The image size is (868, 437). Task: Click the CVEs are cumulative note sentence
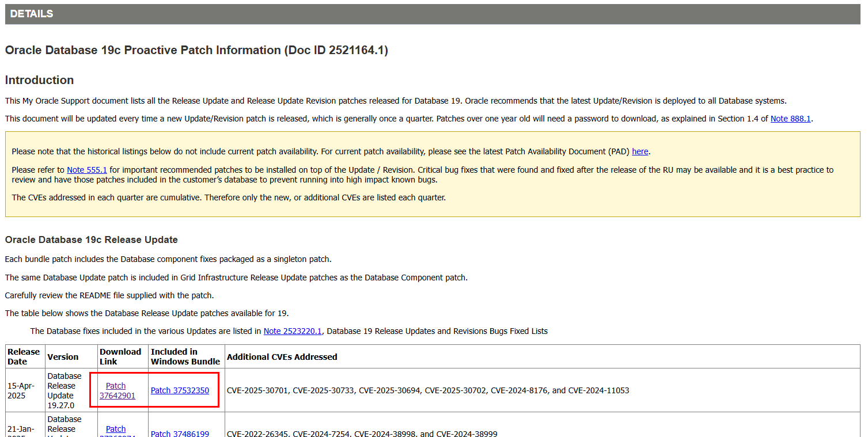pos(229,197)
